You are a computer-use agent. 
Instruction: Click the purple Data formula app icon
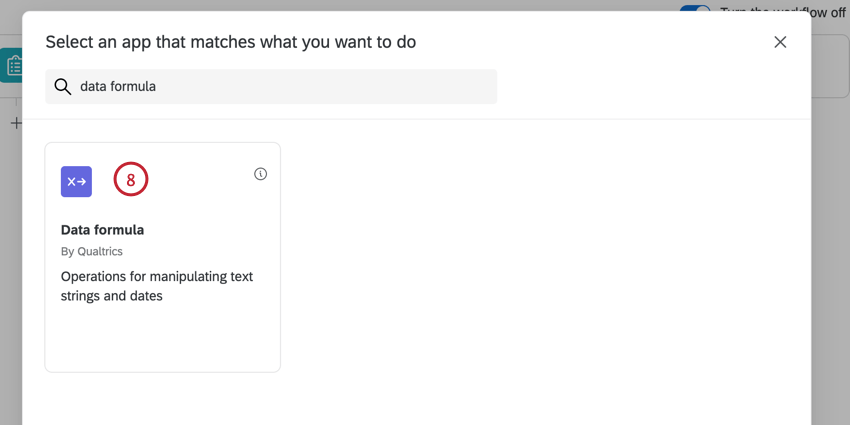(76, 181)
